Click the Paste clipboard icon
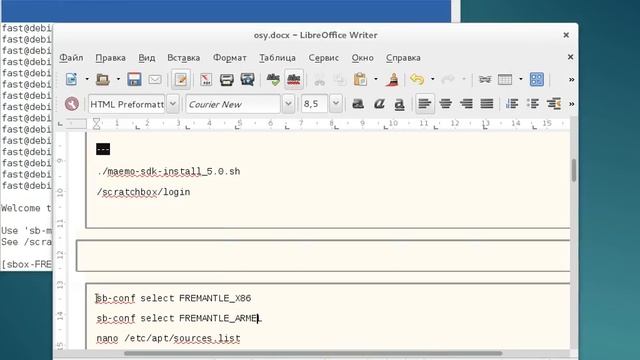Screen dimensions: 640x360 click(x=360, y=79)
